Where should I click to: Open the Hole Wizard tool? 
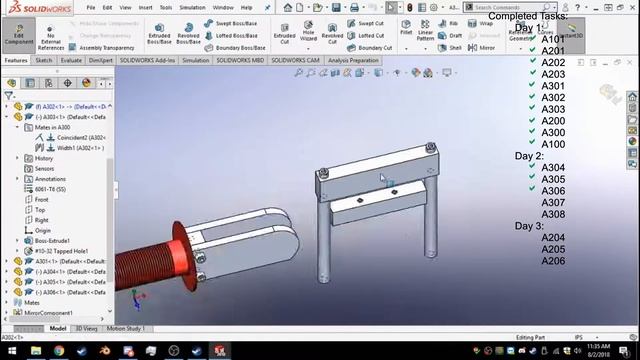(308, 32)
